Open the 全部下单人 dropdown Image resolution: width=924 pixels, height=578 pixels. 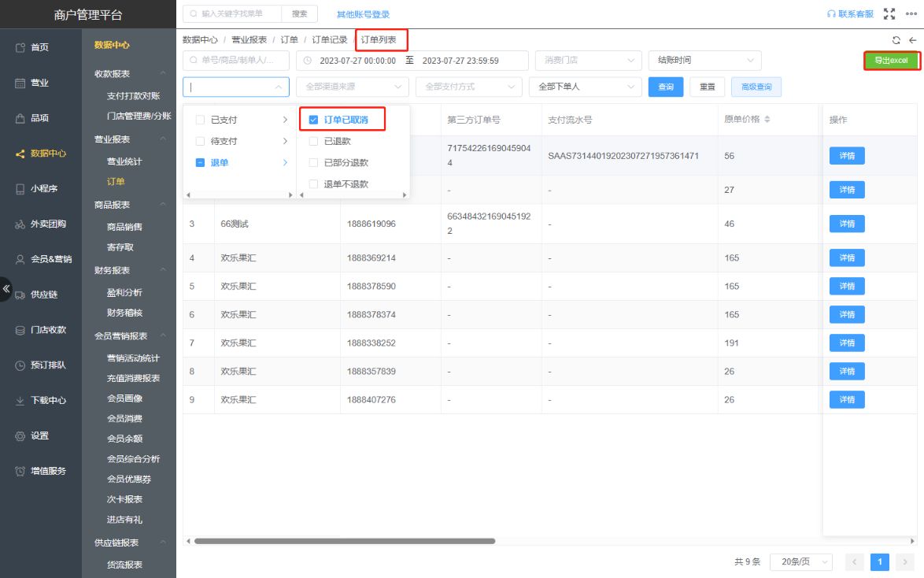click(585, 87)
